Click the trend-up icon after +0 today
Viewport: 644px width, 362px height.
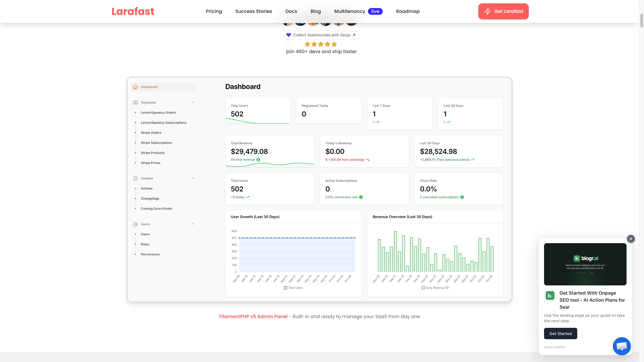click(x=248, y=197)
